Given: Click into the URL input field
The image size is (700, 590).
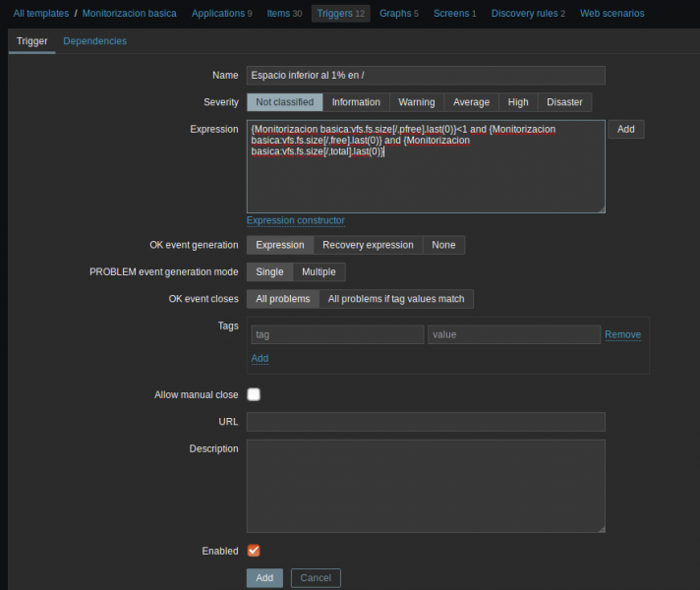Looking at the screenshot, I should point(425,422).
